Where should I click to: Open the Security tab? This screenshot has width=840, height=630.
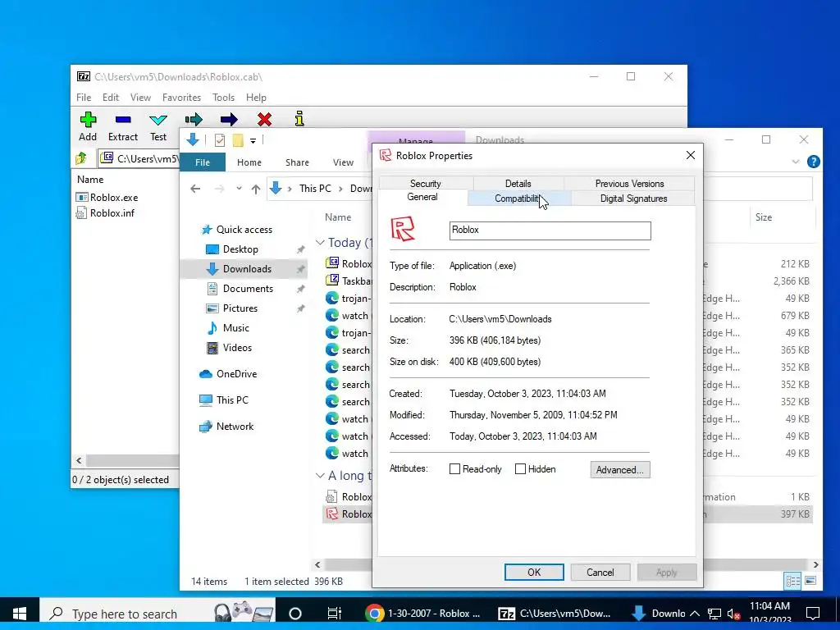426,183
